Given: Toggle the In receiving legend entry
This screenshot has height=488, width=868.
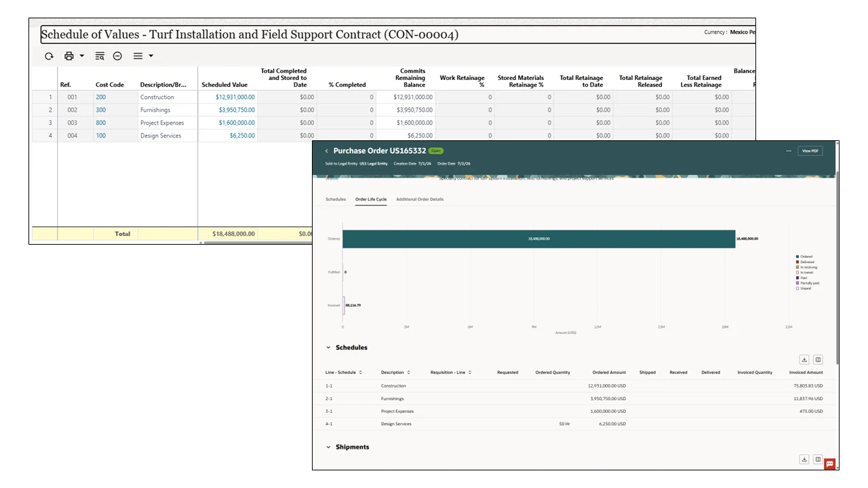Looking at the screenshot, I should (x=806, y=267).
